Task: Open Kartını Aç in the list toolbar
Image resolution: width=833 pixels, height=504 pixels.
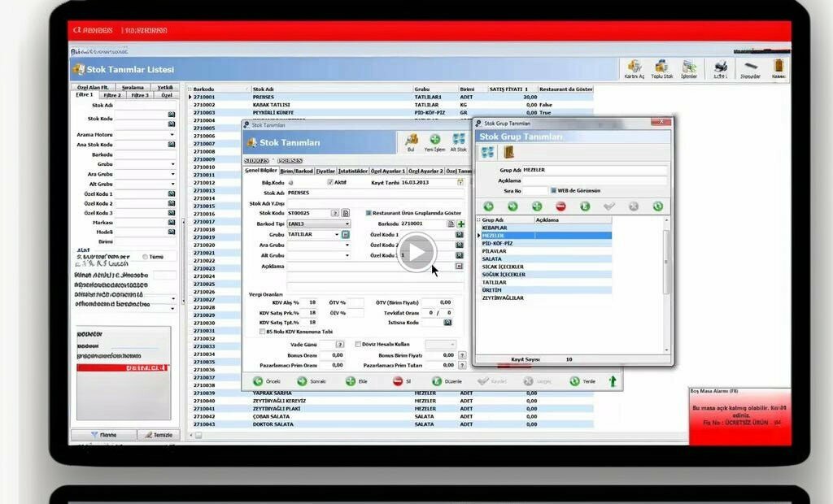Action: click(x=634, y=68)
